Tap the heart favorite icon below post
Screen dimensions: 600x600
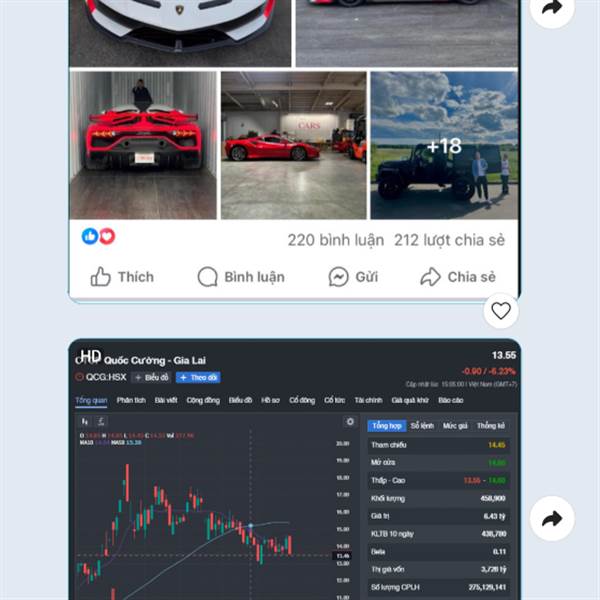501,310
